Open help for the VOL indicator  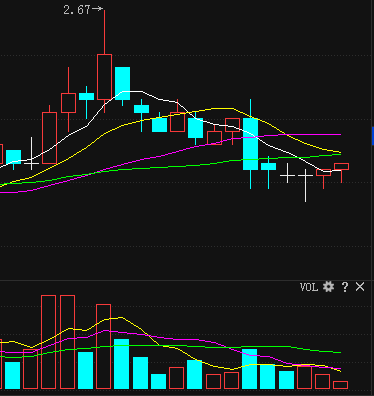pyautogui.click(x=345, y=287)
